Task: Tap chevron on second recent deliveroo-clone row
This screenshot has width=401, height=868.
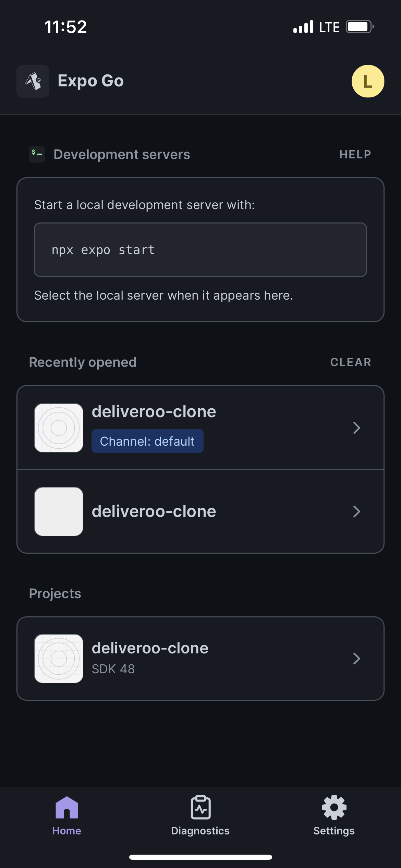Action: (357, 511)
